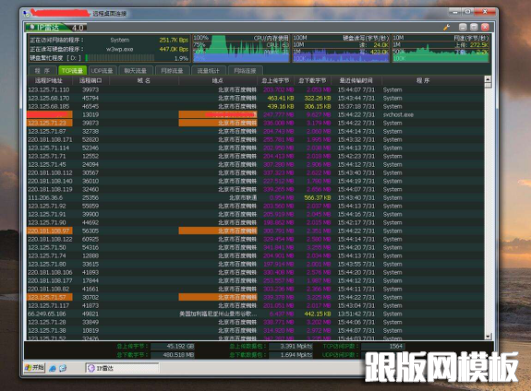The height and width of the screenshot is (391, 531).
Task: Open the 流量统计 tab
Action: (x=208, y=70)
